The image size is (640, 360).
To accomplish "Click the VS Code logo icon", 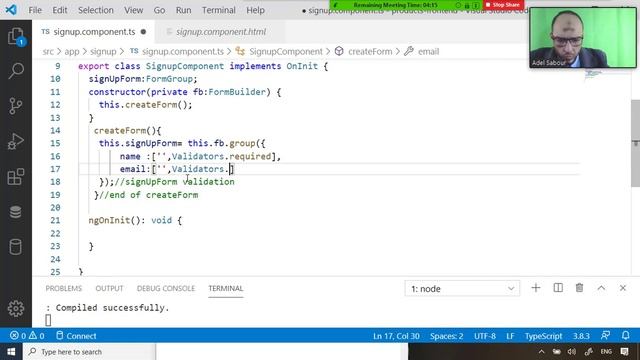I will (11, 9).
